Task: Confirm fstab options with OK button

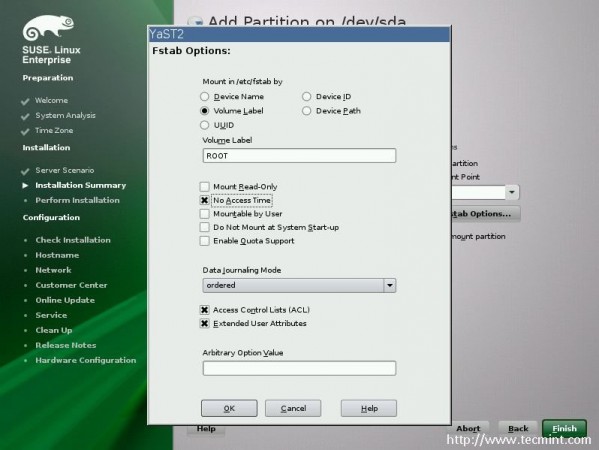Action: pos(229,408)
